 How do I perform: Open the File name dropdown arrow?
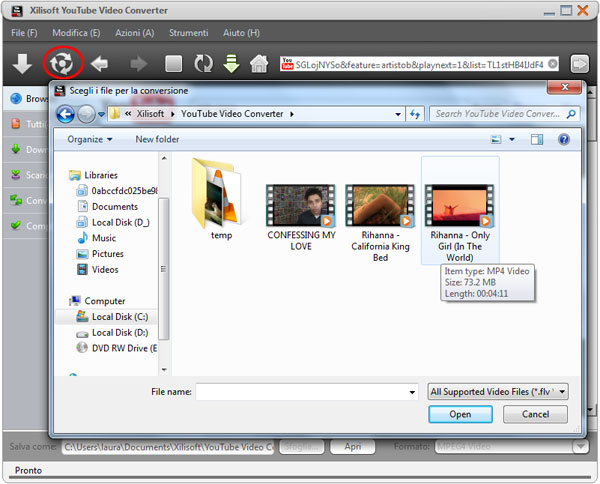pos(412,392)
